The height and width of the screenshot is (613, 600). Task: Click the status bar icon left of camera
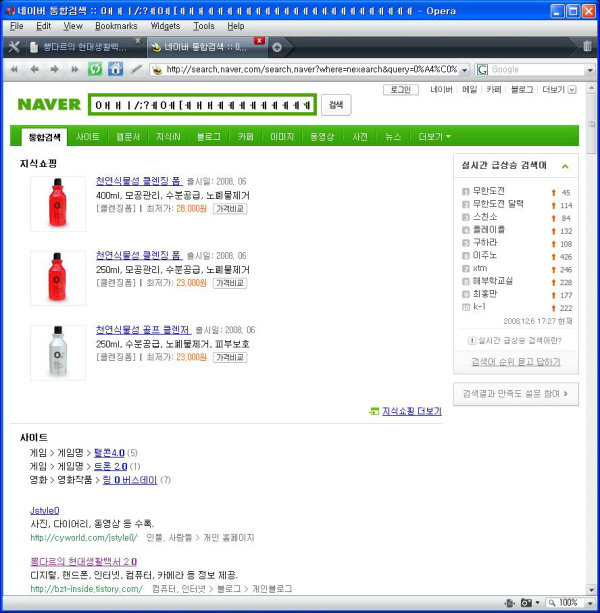pyautogui.click(x=509, y=602)
